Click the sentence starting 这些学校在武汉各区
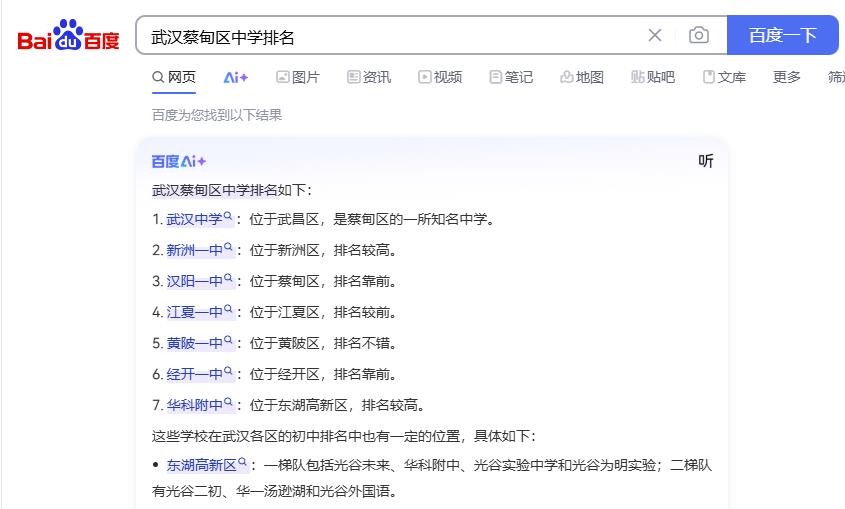 pos(343,436)
